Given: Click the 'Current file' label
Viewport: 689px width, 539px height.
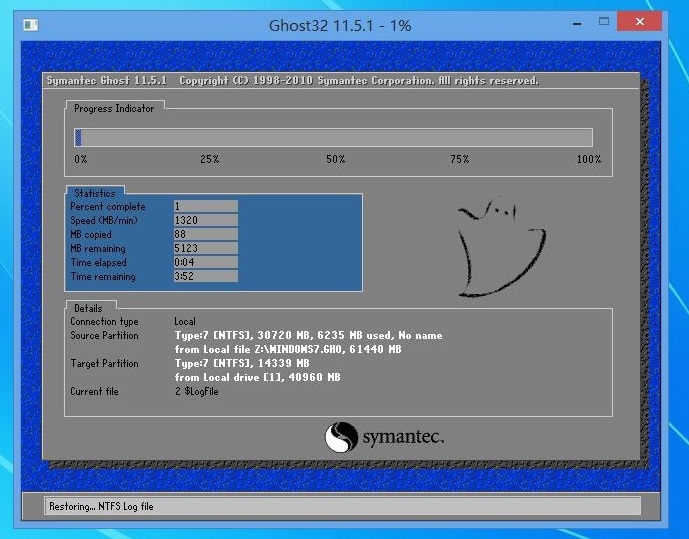Looking at the screenshot, I should point(94,391).
